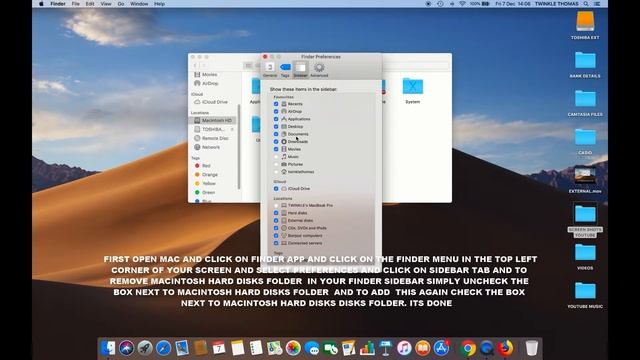Select the CAMTASIA FILES desktop folder
640x360 pixels.
(585, 103)
